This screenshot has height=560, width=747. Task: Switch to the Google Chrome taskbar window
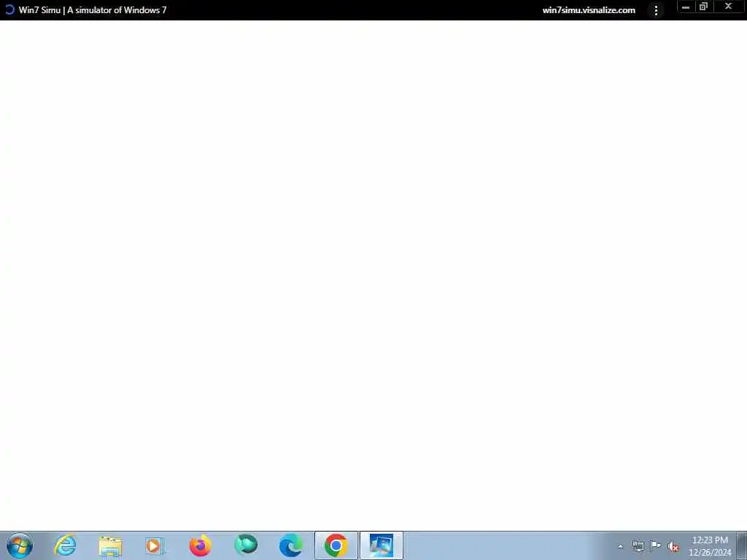[x=336, y=545]
